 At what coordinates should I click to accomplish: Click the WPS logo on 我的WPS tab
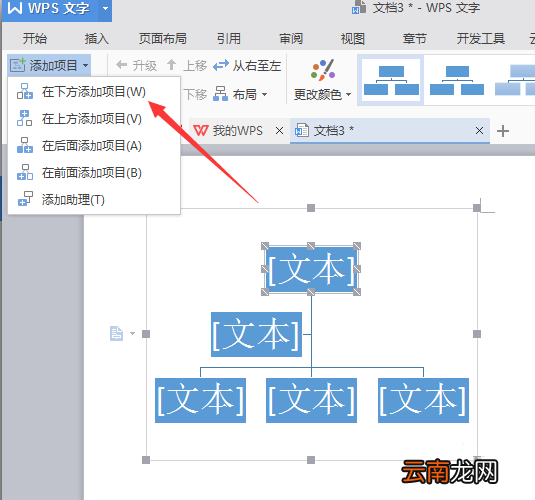point(201,130)
